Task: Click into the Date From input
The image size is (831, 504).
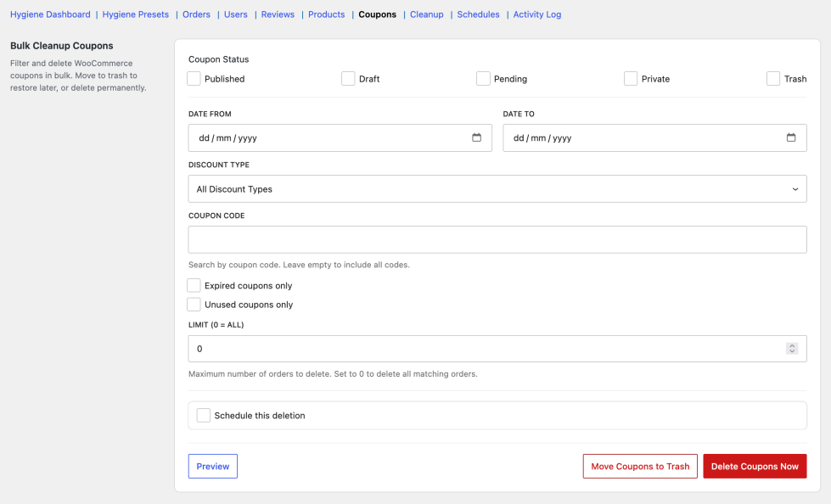Action: [x=340, y=137]
